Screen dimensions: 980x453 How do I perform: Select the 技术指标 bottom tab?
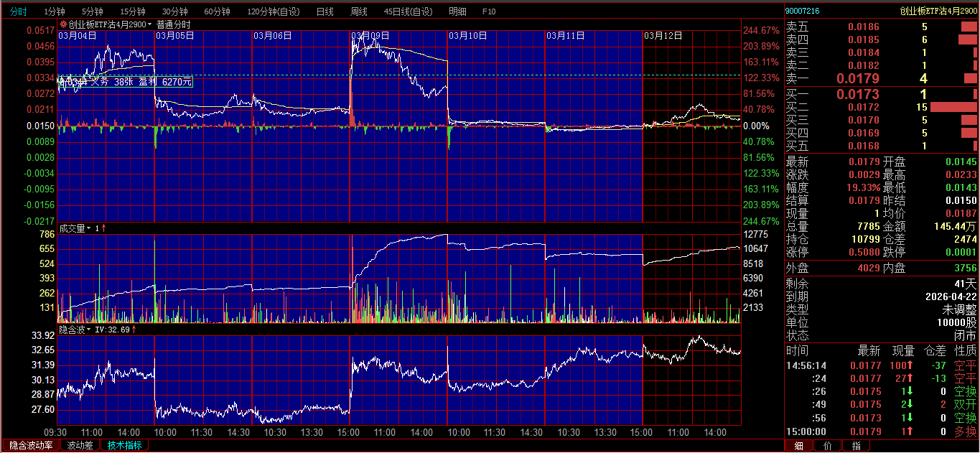coord(124,445)
